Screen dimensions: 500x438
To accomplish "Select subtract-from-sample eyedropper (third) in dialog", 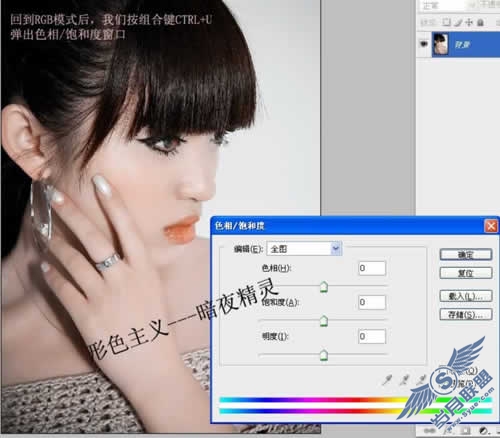I will (x=422, y=380).
